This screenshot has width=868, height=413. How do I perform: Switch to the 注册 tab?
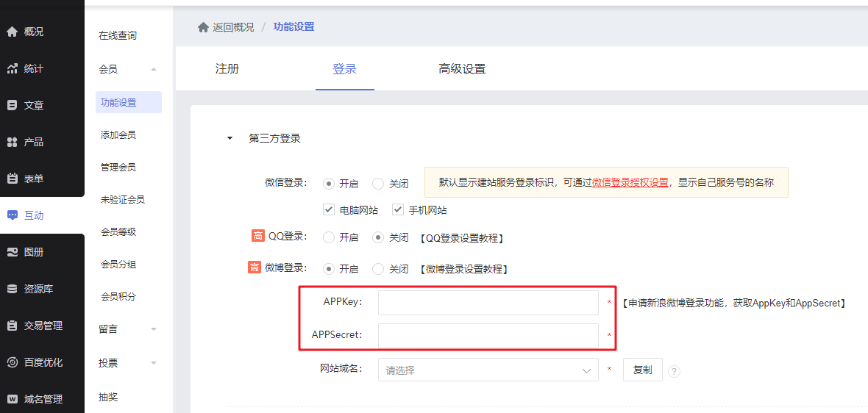(x=227, y=68)
